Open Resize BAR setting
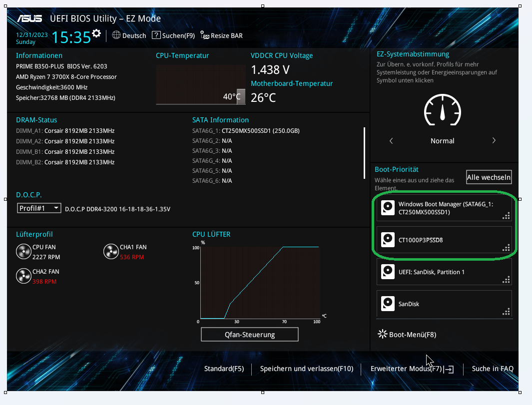 point(227,35)
